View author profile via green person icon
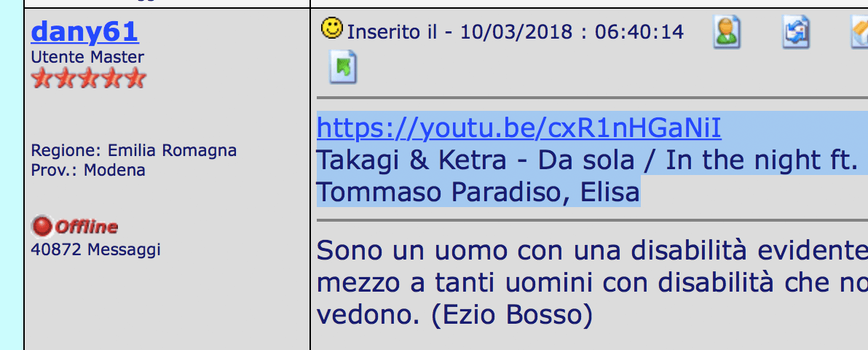Screen dimensions: 868x350 (x=726, y=32)
